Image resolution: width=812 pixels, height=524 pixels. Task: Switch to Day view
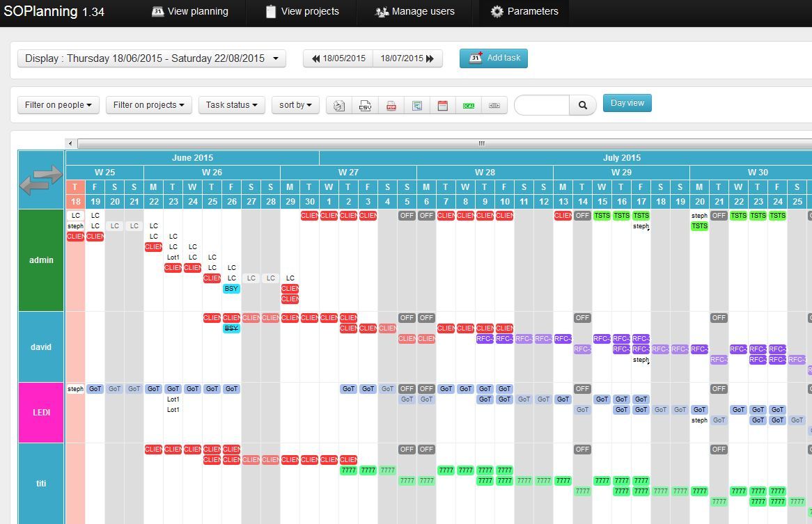click(x=626, y=102)
